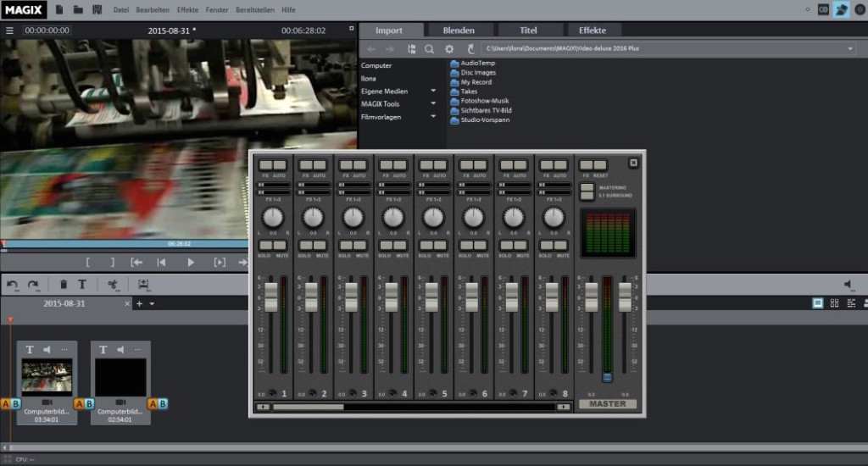
Task: Open the Bearbeiten menu
Action: click(x=153, y=10)
